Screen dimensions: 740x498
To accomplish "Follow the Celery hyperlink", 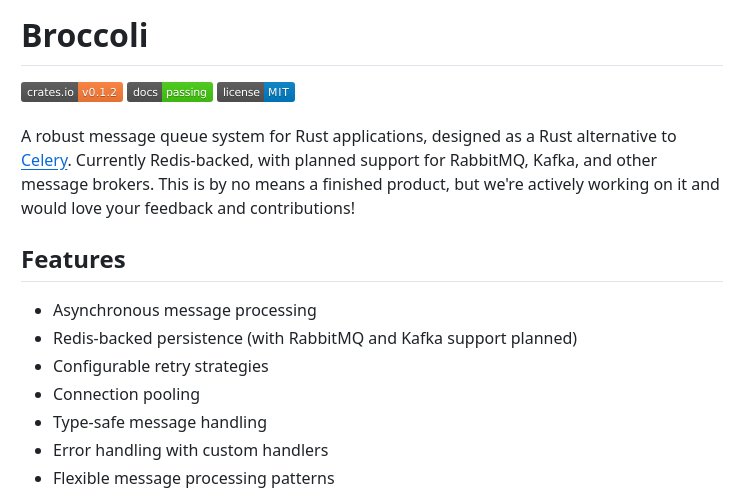I will point(44,161).
